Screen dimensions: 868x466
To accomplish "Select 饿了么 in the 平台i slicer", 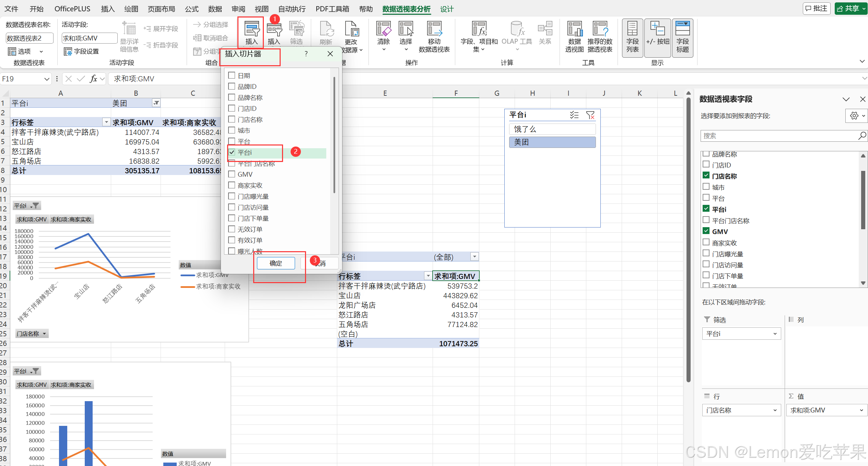I will coord(552,129).
